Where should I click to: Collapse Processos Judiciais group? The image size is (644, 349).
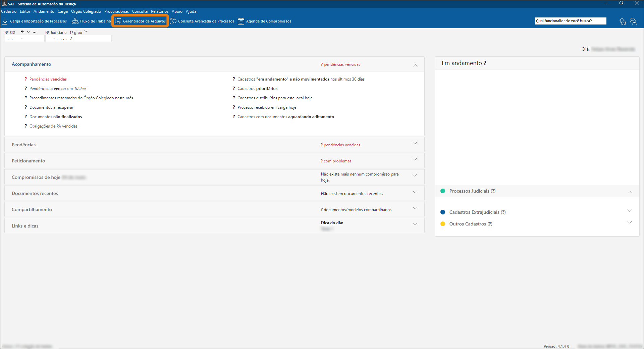coord(630,192)
